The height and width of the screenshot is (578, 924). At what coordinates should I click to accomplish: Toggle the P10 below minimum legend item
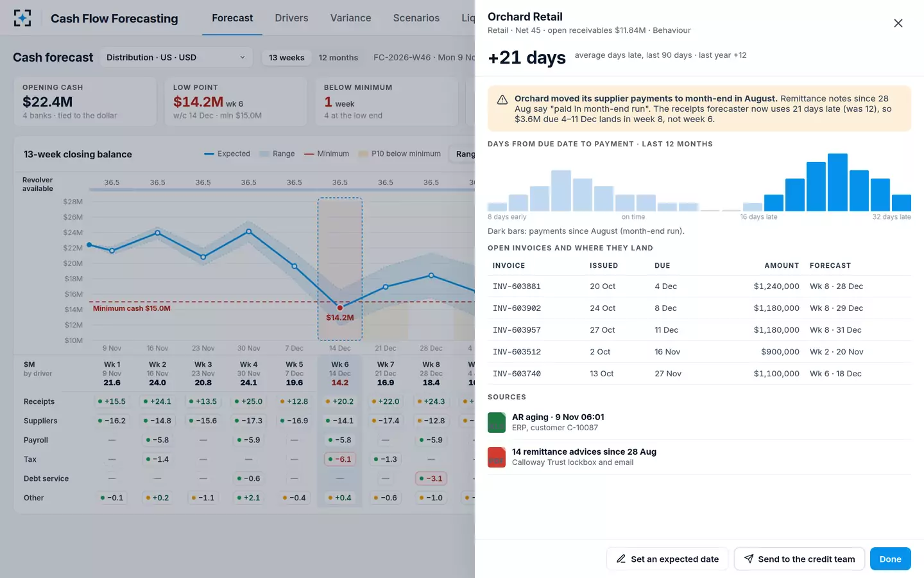pos(400,154)
